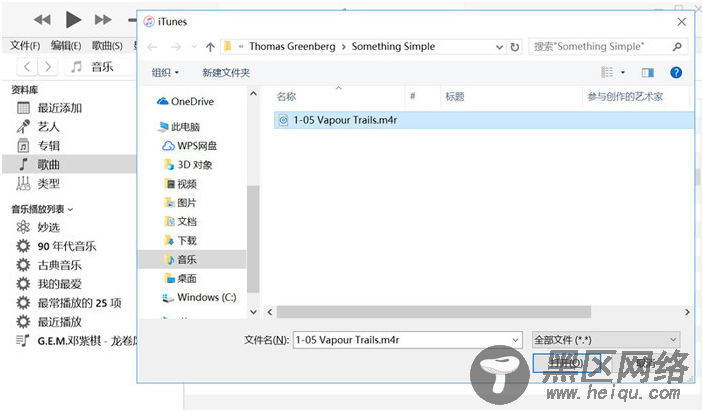Play music in iTunes window

pos(73,20)
